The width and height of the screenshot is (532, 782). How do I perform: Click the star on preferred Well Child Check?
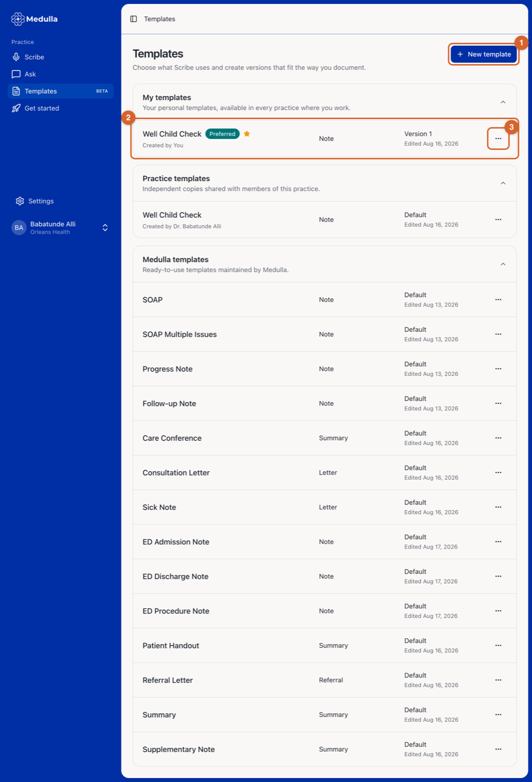click(247, 134)
